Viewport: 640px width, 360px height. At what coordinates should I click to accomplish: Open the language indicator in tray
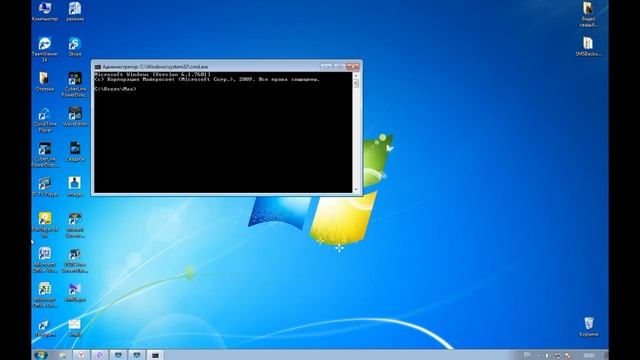click(x=527, y=355)
